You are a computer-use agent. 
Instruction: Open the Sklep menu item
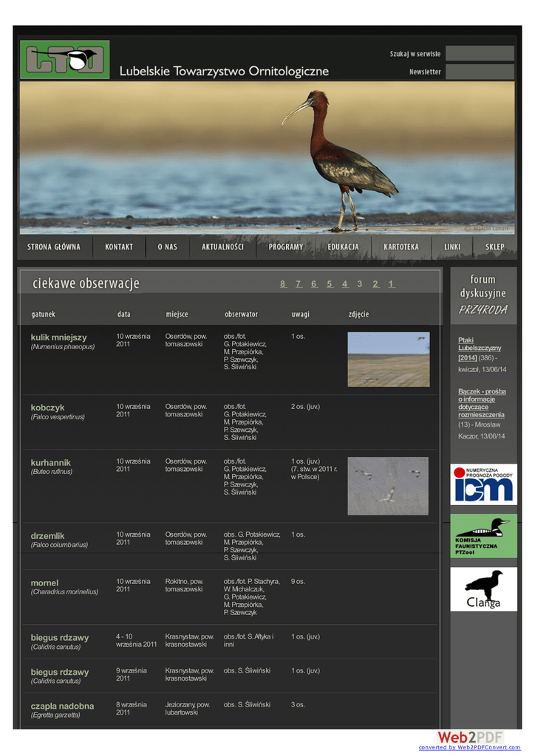click(495, 247)
